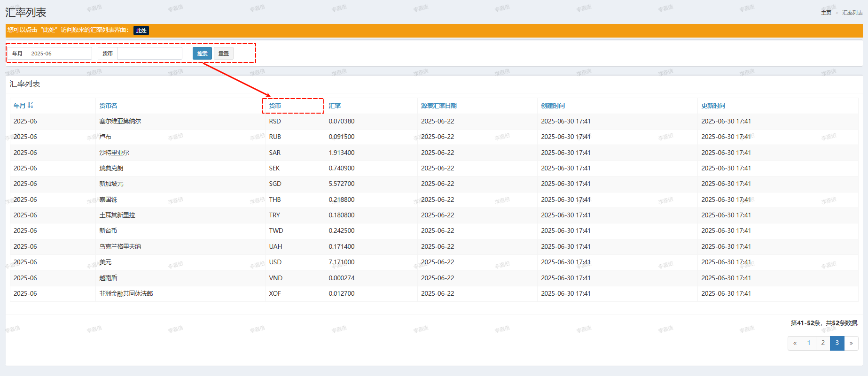This screenshot has height=376, width=868.
Task: Sort by 货币 column header
Action: [275, 106]
